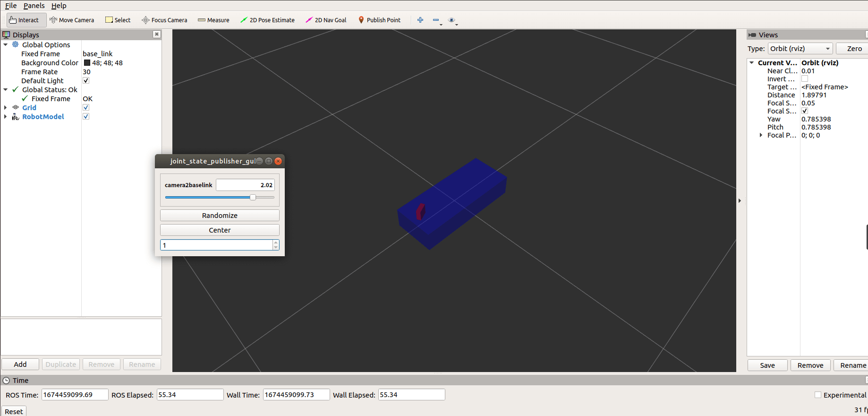Minimize the joint_state_publisher_gui window
The width and height of the screenshot is (868, 416).
tap(259, 161)
